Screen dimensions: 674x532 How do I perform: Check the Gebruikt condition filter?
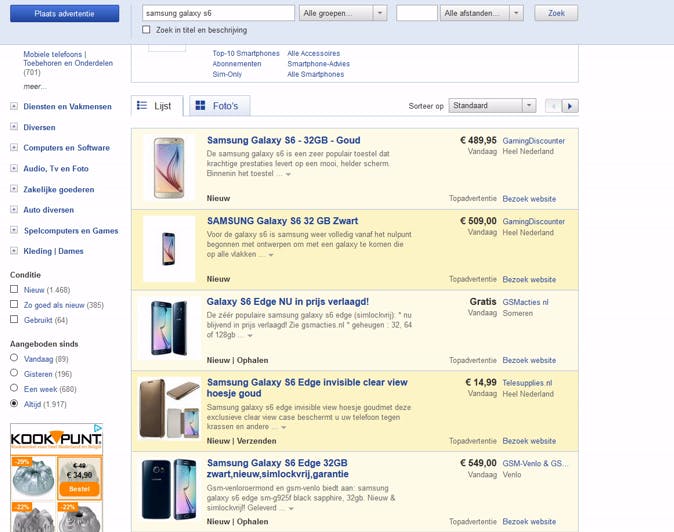(14, 319)
